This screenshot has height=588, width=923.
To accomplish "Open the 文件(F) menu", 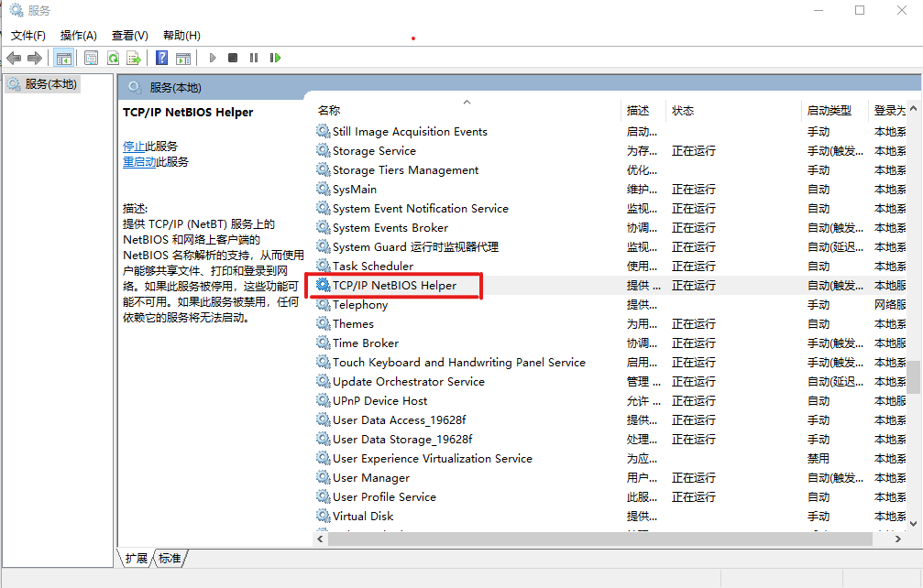I will (28, 36).
